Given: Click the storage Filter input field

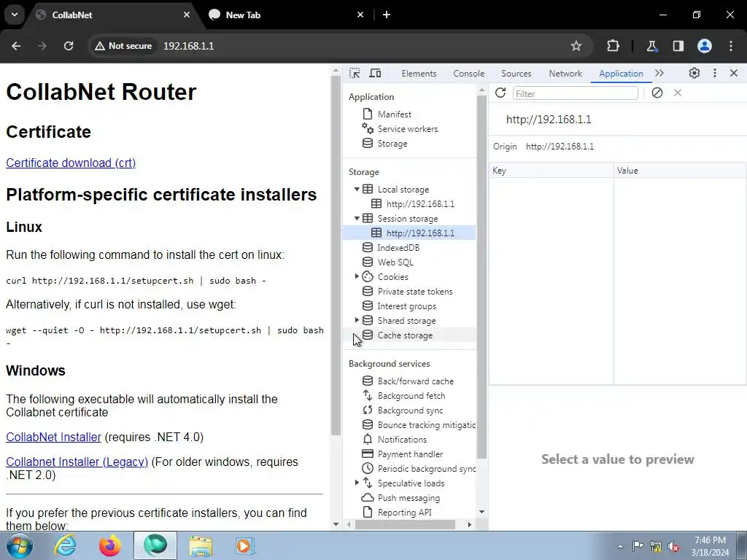Looking at the screenshot, I should (x=575, y=93).
